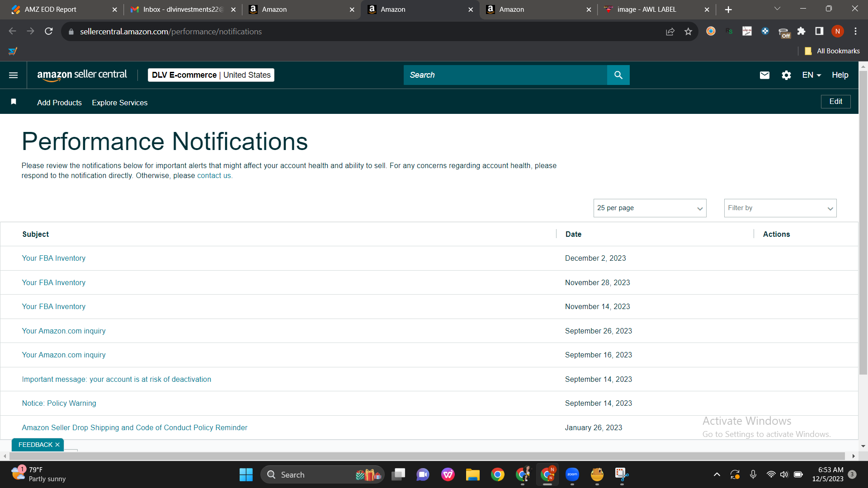Screen dimensions: 868x488
Task: Click Add Products in the nav bar
Action: [59, 103]
